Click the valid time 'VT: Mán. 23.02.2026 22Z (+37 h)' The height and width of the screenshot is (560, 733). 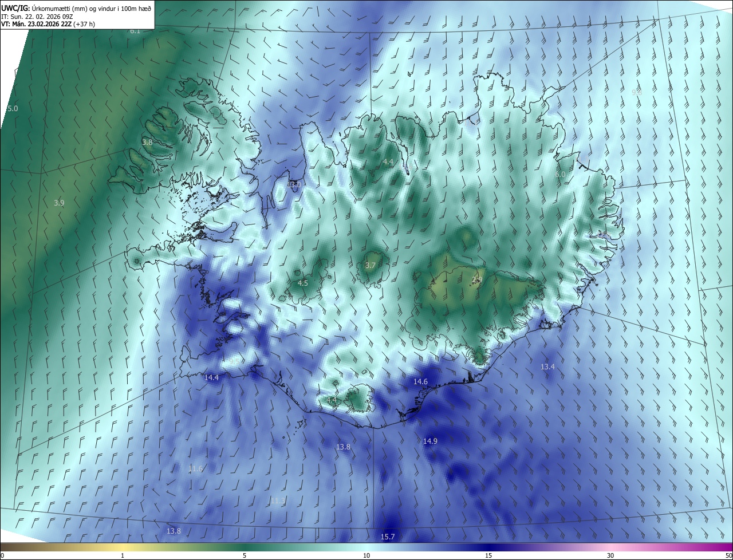pos(48,23)
